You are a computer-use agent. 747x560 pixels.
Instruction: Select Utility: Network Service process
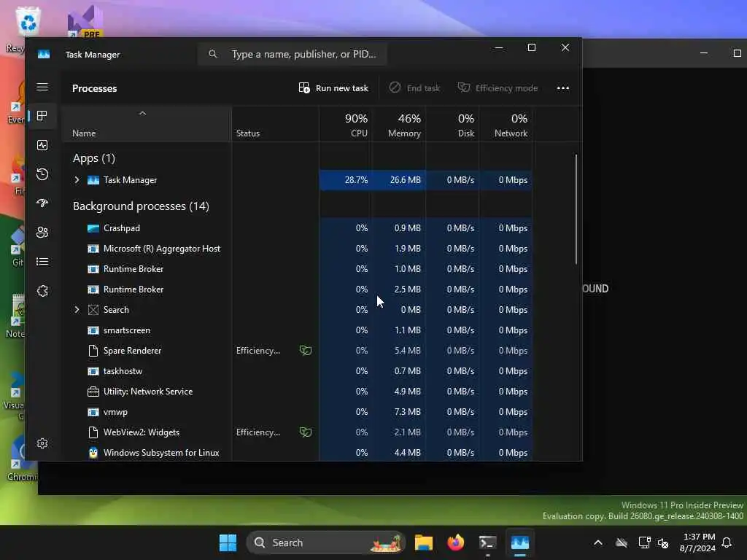298,392
